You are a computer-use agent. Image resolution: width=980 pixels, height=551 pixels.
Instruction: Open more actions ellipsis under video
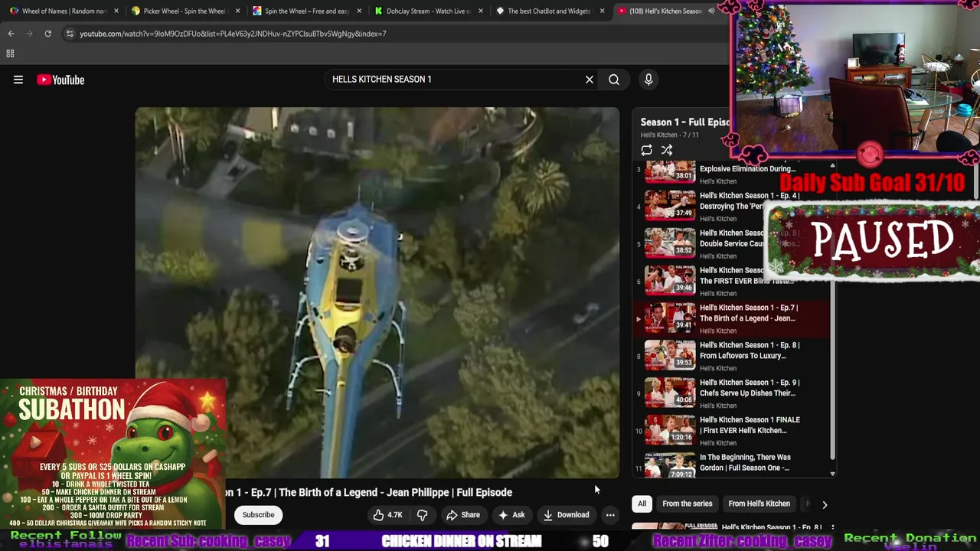(610, 515)
